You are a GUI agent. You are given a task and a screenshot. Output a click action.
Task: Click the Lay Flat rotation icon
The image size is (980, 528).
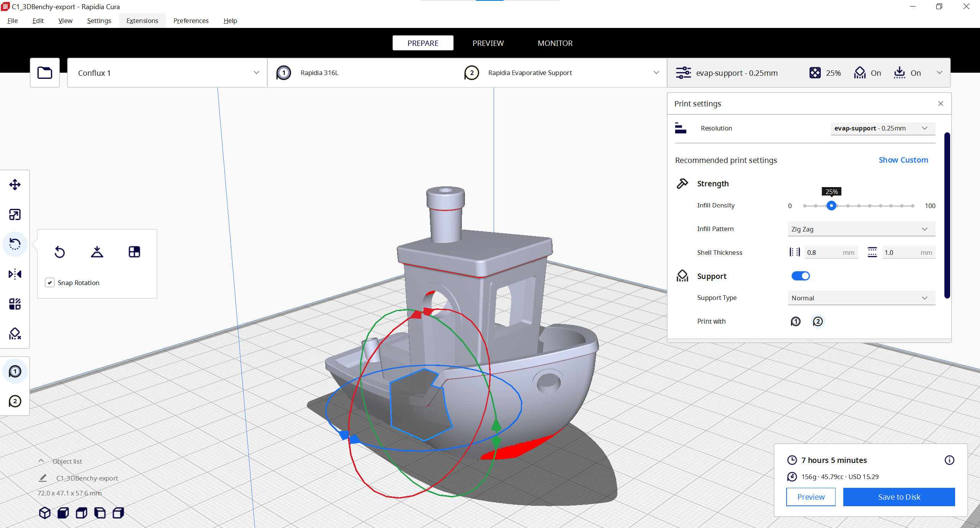(97, 252)
